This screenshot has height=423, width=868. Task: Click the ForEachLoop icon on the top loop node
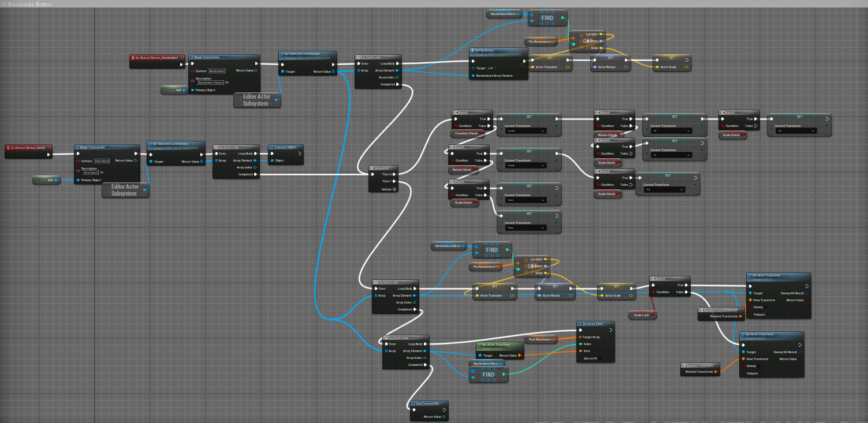pyautogui.click(x=360, y=57)
